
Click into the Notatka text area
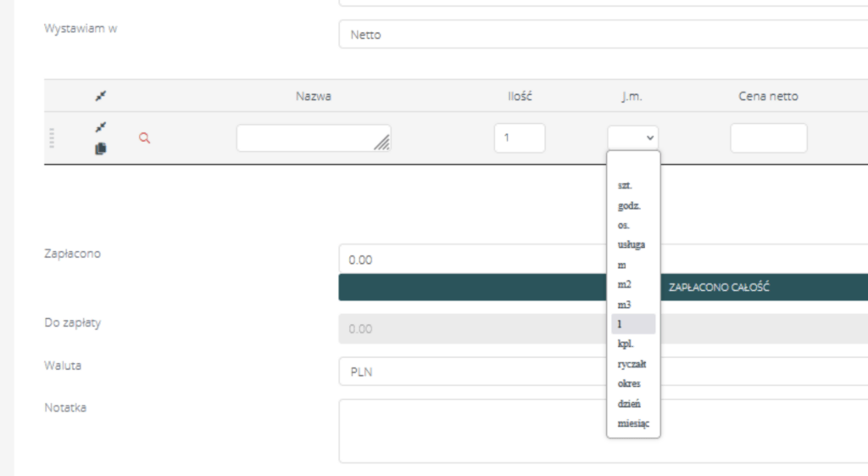coord(602,430)
